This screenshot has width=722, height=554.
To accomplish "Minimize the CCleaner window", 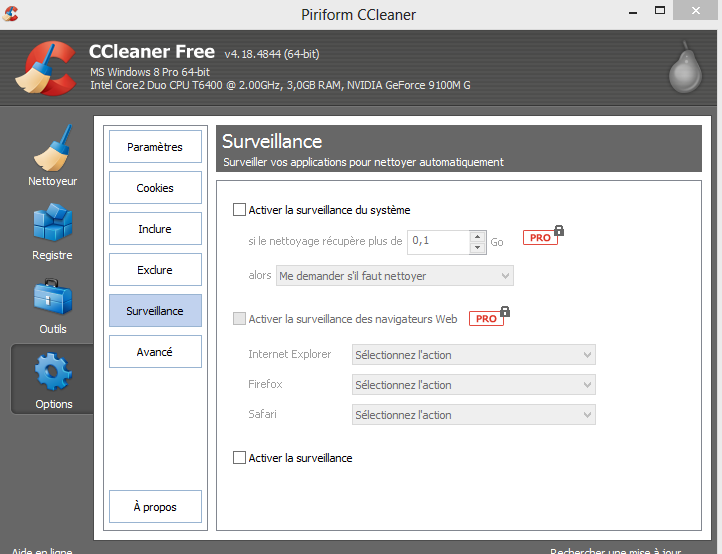I will (x=633, y=12).
